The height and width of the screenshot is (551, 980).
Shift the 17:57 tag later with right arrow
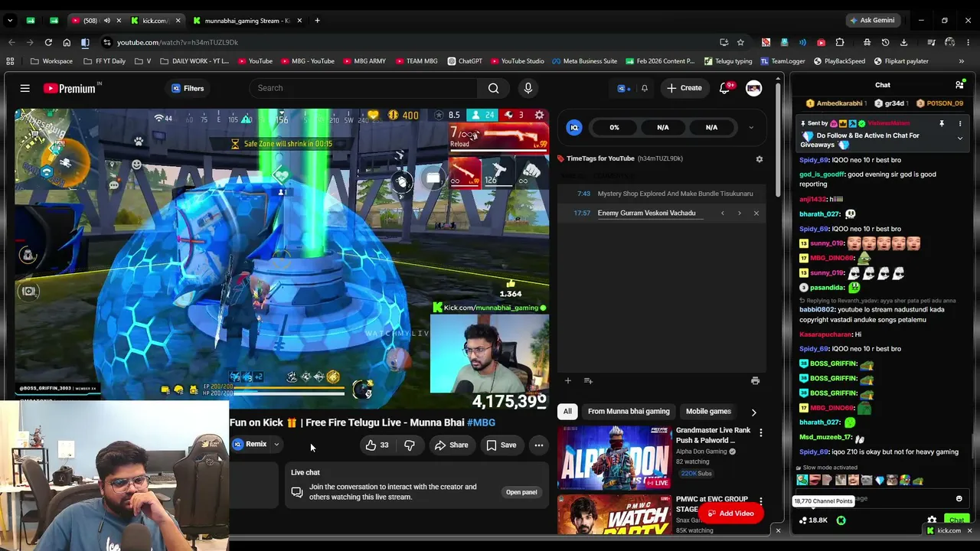(x=740, y=214)
